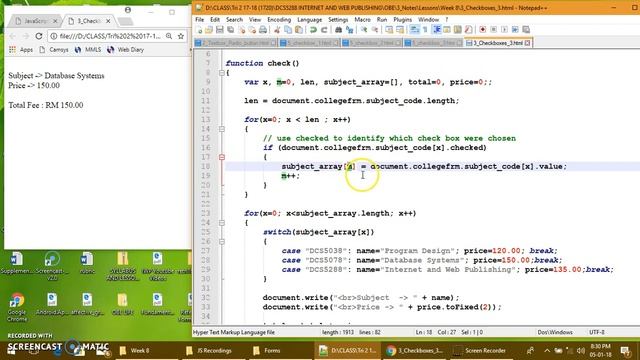
Task: Open the Encoding menu
Action: [x=279, y=20]
